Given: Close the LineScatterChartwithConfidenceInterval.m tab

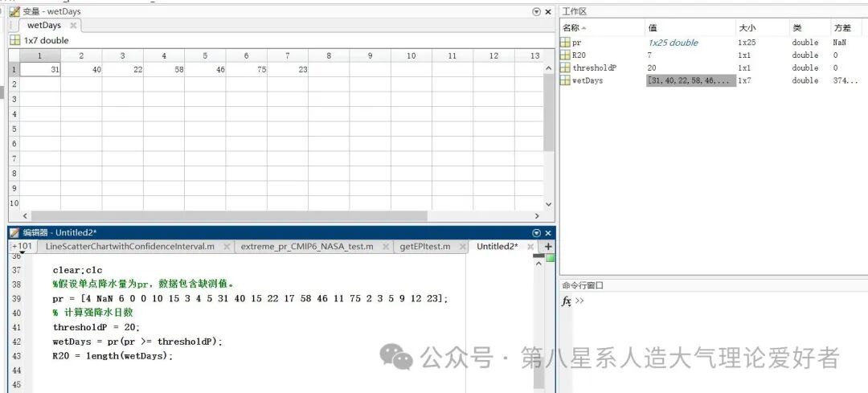Looking at the screenshot, I should click(x=227, y=247).
